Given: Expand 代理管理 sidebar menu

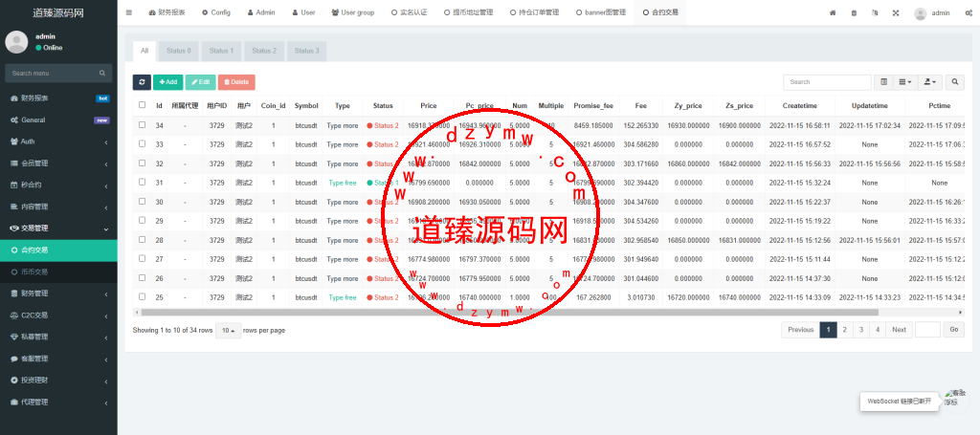Looking at the screenshot, I should click(x=58, y=402).
